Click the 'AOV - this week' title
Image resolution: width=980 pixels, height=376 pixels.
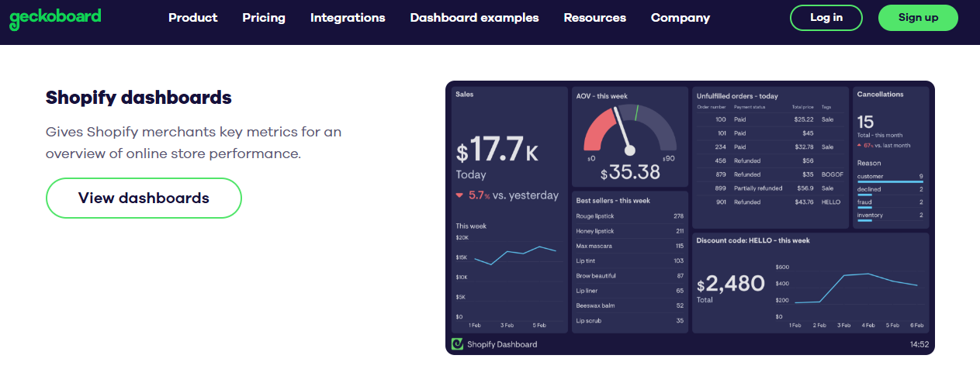coord(602,96)
